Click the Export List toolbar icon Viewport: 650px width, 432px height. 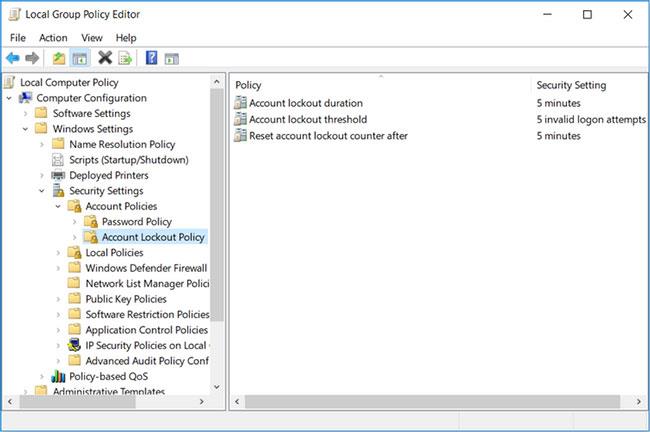click(125, 58)
